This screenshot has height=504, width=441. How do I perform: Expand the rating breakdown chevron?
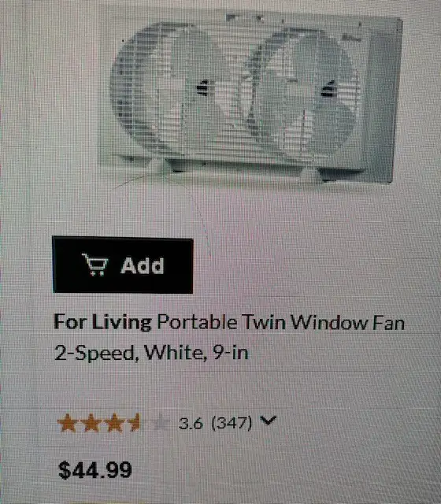(x=268, y=421)
